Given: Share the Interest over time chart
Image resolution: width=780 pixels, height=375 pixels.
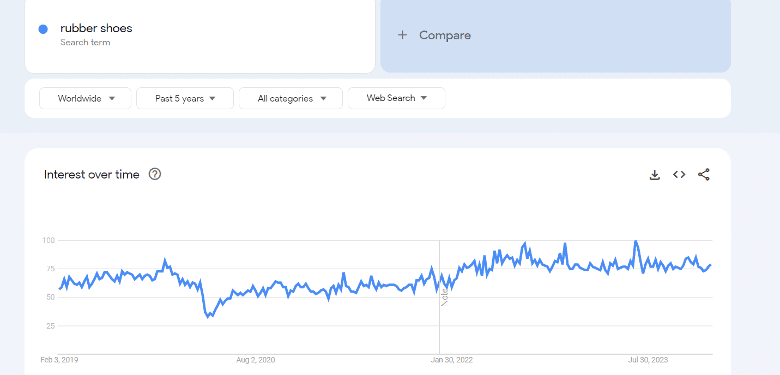Looking at the screenshot, I should [x=703, y=175].
